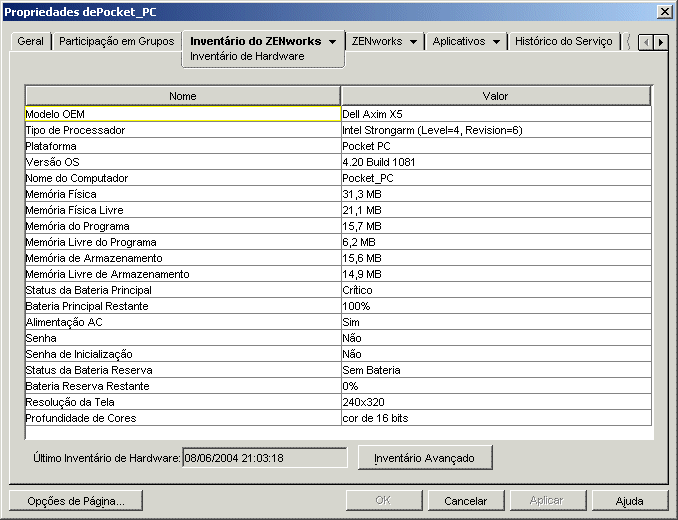Click the 15,6 MB value
Viewport: 678px width, 520px height.
[496, 258]
